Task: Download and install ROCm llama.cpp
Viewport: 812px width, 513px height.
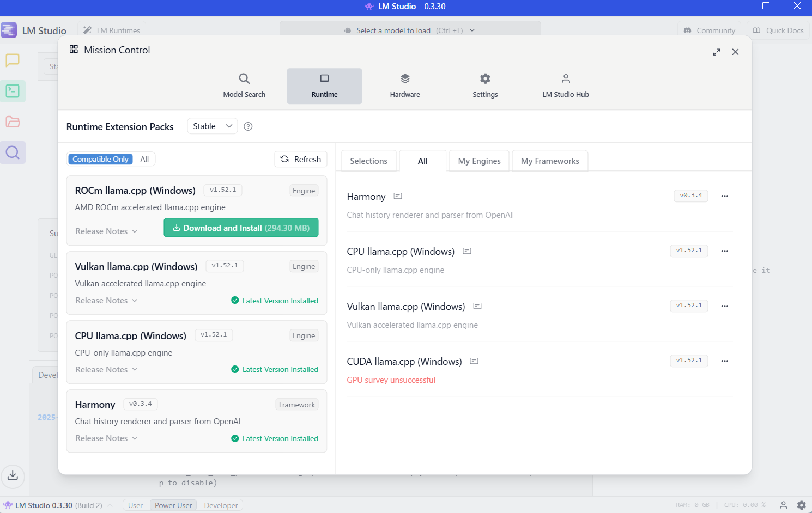Action: (x=241, y=228)
